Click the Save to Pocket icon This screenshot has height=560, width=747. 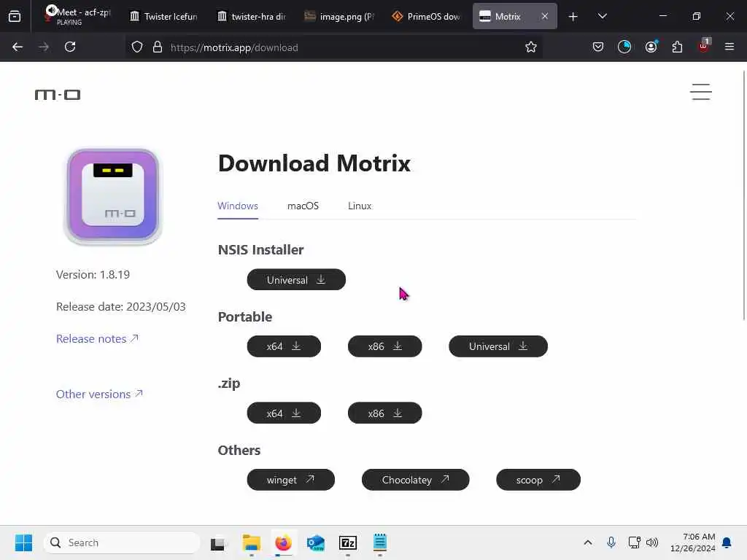click(x=598, y=47)
